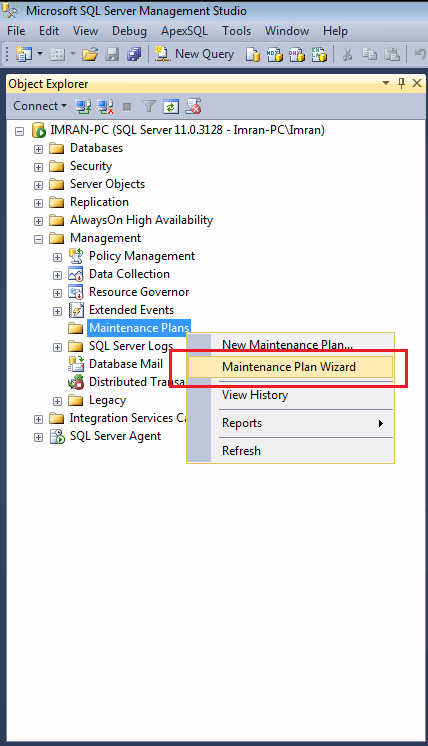Select AlwaysOn High Availability tree item
The image size is (428, 746).
click(x=141, y=220)
